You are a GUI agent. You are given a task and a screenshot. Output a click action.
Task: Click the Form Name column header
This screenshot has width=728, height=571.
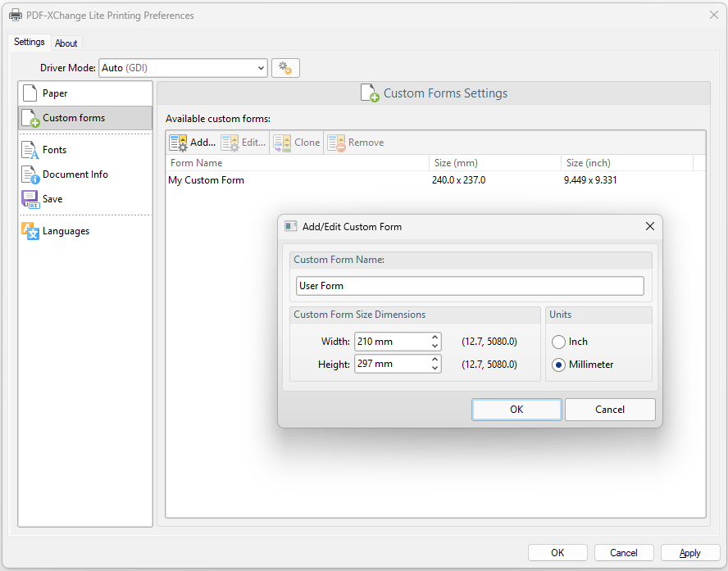click(298, 163)
